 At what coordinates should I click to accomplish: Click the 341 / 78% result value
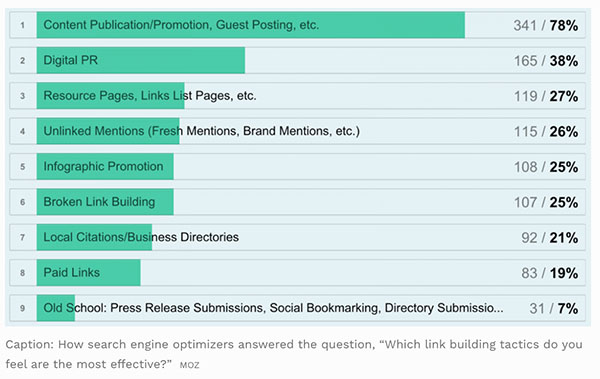546,26
